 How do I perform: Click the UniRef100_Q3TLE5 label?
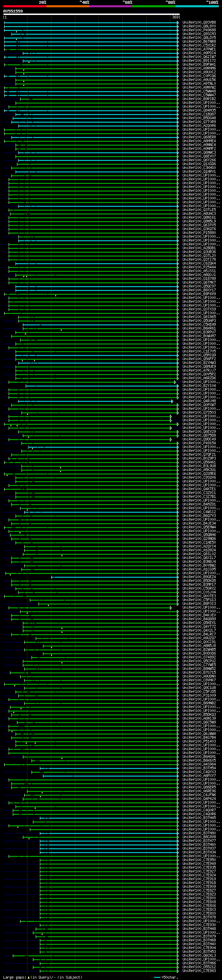pos(199,210)
